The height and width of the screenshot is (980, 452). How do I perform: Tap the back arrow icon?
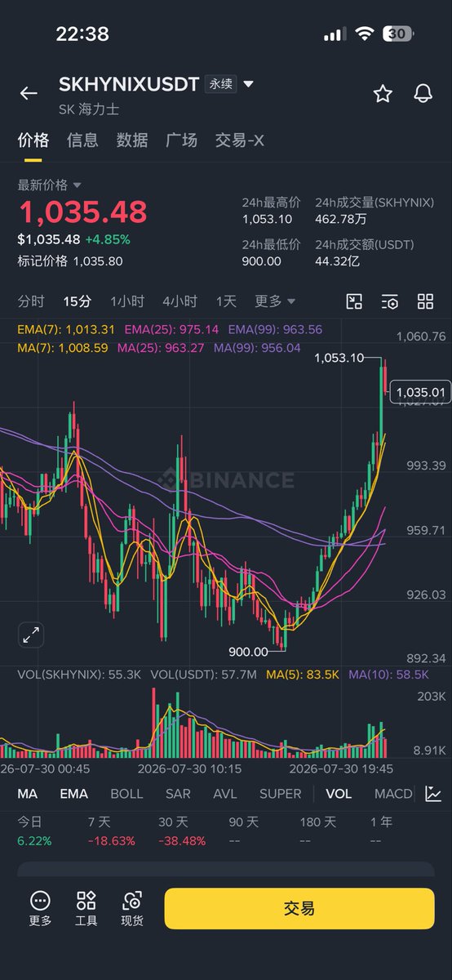(29, 93)
